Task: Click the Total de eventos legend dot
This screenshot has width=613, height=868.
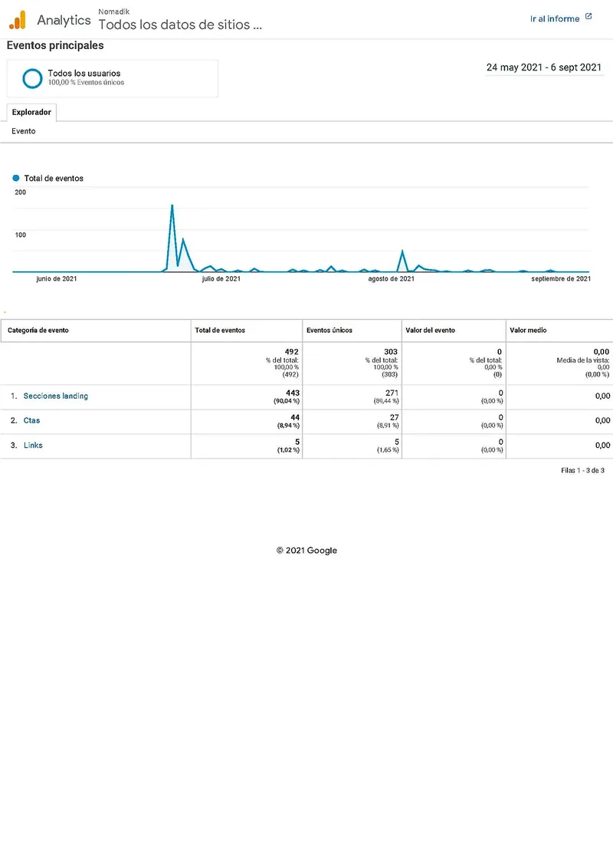Action: coord(16,178)
